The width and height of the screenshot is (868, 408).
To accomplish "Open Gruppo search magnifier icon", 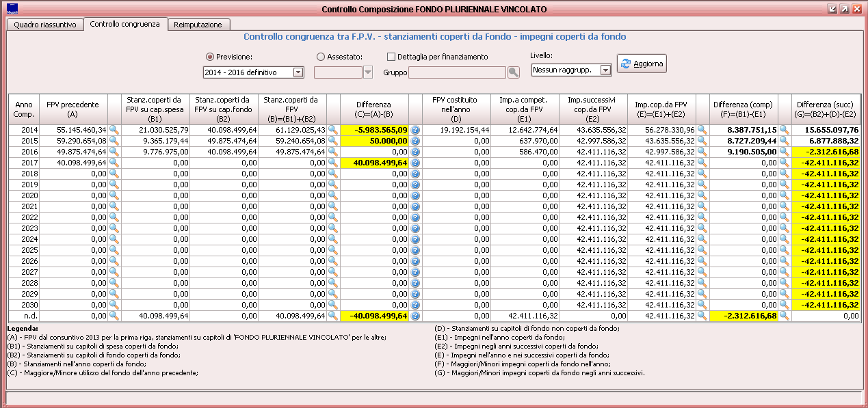I will click(514, 72).
